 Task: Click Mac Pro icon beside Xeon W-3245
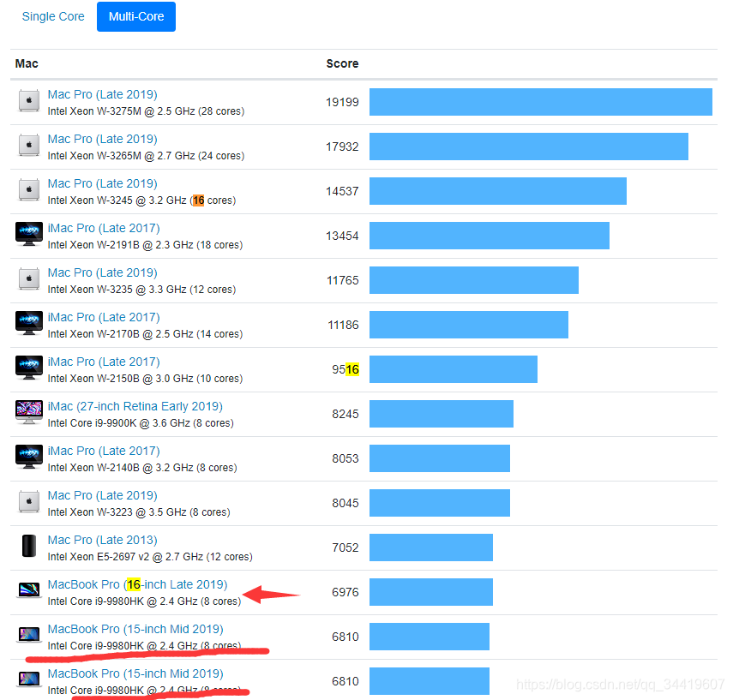29,190
